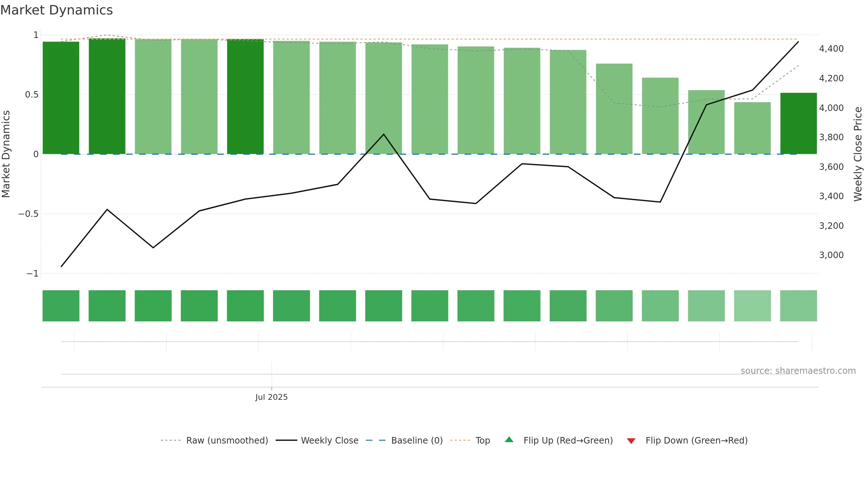
Task: Click the red Flip Down triangle icon
Action: point(631,441)
